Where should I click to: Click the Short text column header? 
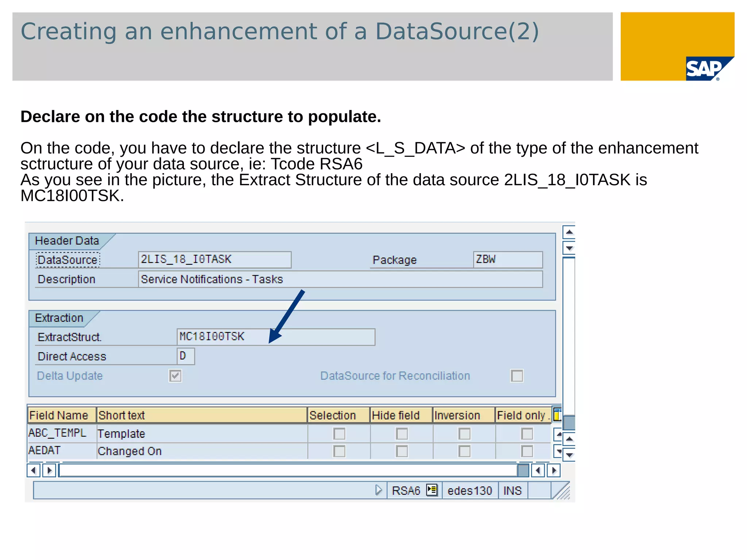tap(202, 415)
